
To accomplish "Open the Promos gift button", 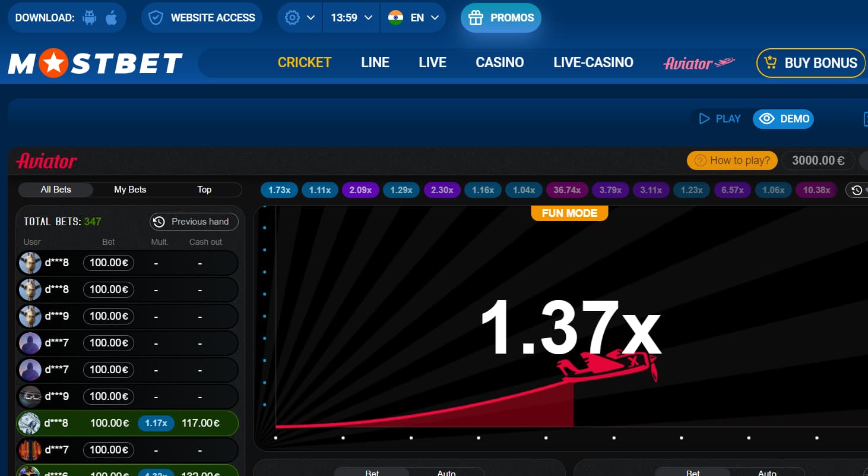I will pyautogui.click(x=500, y=18).
